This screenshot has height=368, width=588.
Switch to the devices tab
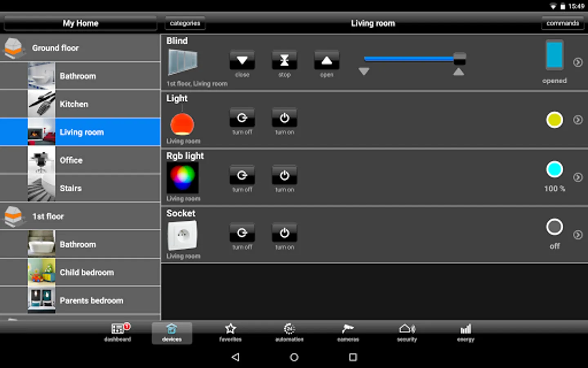pyautogui.click(x=171, y=332)
